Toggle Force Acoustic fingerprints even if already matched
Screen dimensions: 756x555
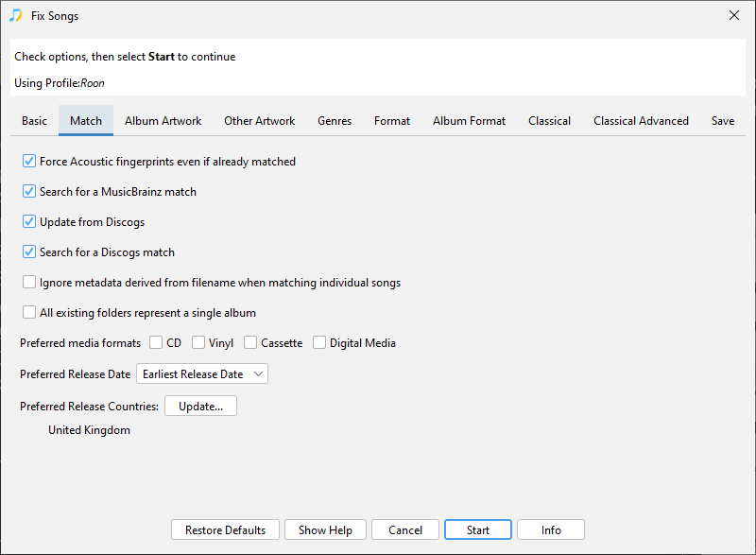[x=29, y=161]
